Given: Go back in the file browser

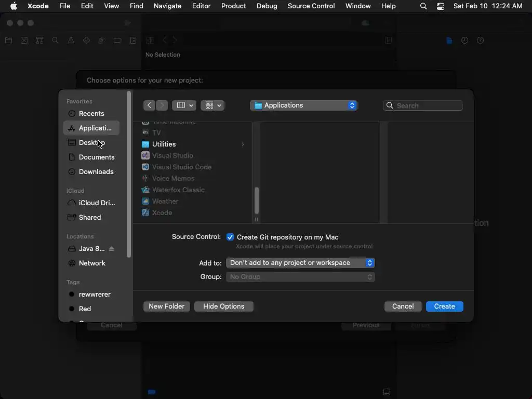Looking at the screenshot, I should pyautogui.click(x=149, y=105).
